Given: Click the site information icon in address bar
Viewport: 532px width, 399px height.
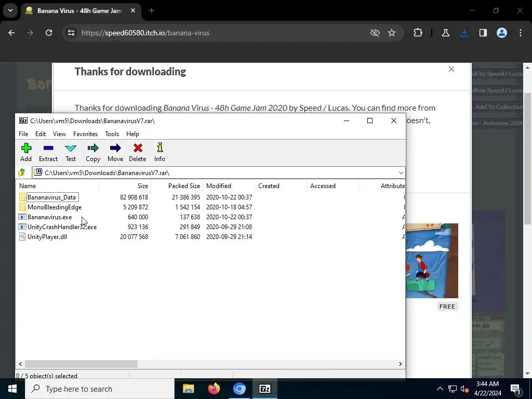Looking at the screenshot, I should click(71, 33).
